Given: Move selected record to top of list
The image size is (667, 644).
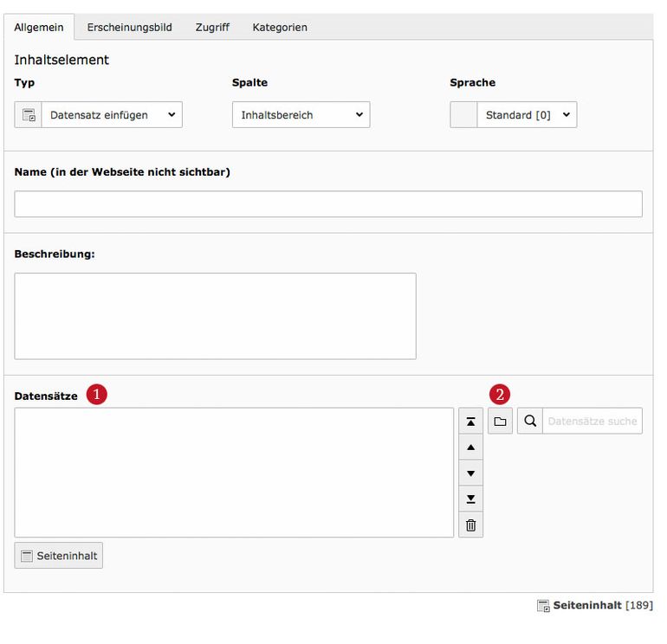Looking at the screenshot, I should (470, 422).
